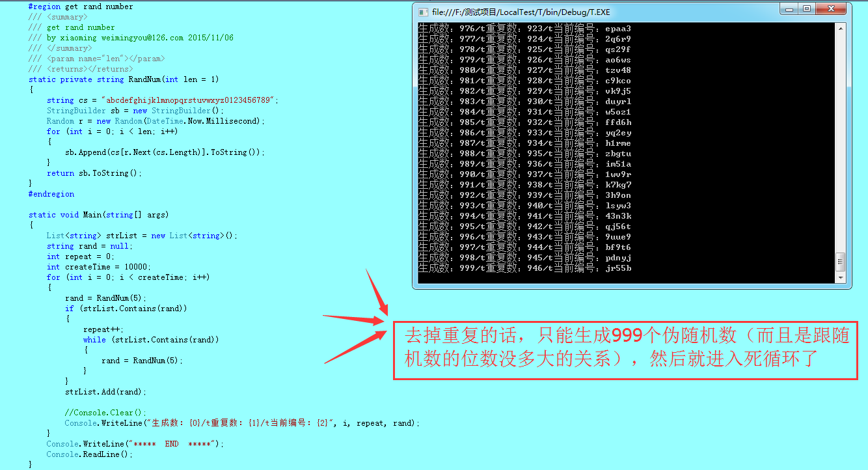The height and width of the screenshot is (470, 868).
Task: Click the 'List<string> strList' declaration line
Action: (x=142, y=236)
